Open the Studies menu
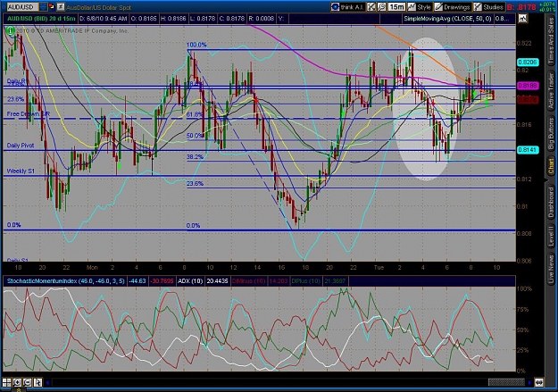This screenshot has width=558, height=392. coord(488,7)
